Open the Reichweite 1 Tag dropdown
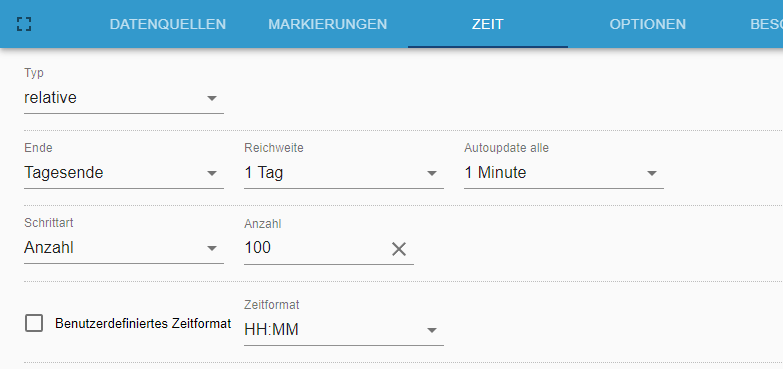 [344, 173]
